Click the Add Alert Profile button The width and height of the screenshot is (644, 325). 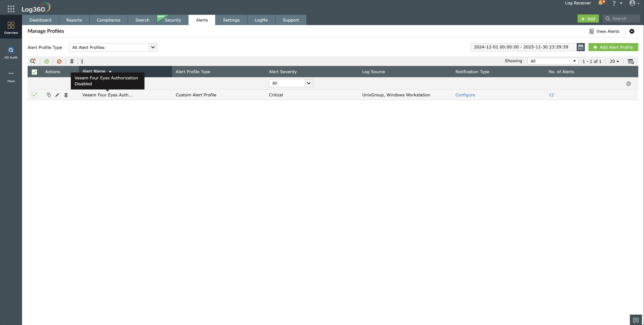(x=613, y=47)
